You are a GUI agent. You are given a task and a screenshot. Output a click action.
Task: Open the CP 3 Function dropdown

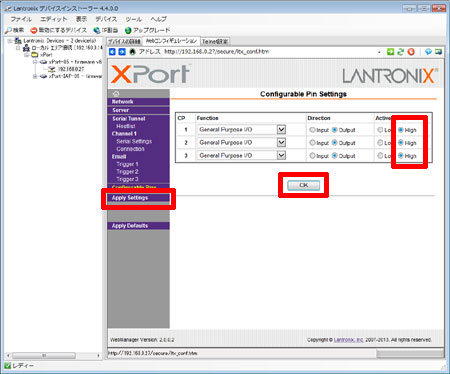coord(282,155)
